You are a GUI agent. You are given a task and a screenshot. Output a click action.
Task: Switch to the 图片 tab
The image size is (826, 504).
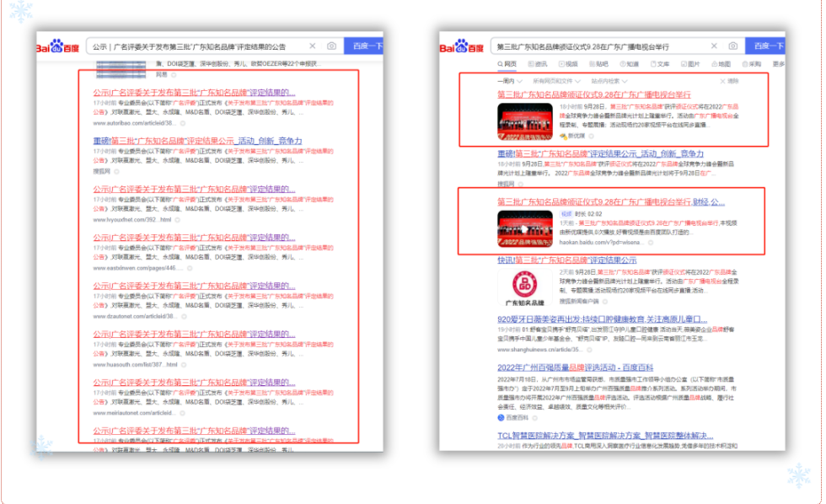click(x=690, y=64)
